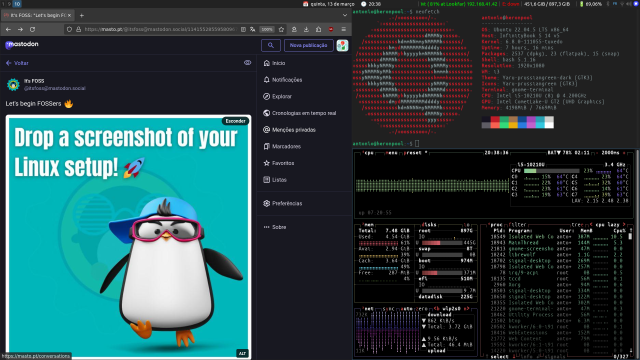The height and width of the screenshot is (360, 640).
Task: Open the page translation icon
Action: [x=253, y=29]
